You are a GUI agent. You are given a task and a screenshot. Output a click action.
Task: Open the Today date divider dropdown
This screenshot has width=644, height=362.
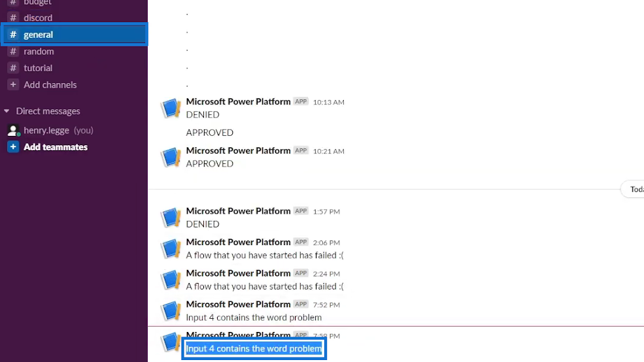point(633,189)
